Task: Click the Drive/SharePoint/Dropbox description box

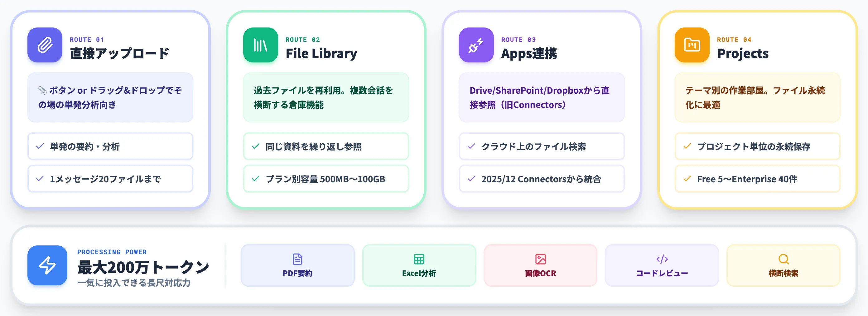Action: point(542,97)
